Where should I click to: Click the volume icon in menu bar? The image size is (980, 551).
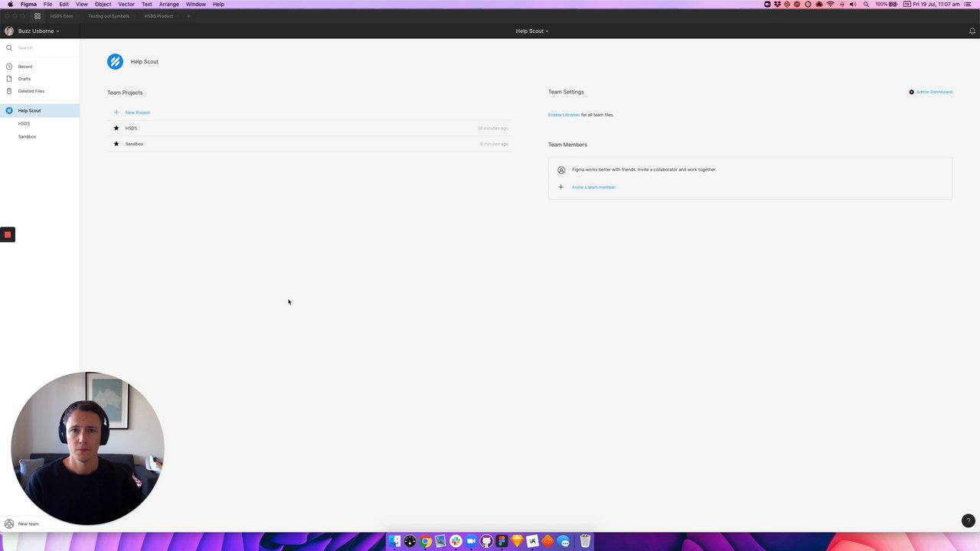pyautogui.click(x=853, y=4)
